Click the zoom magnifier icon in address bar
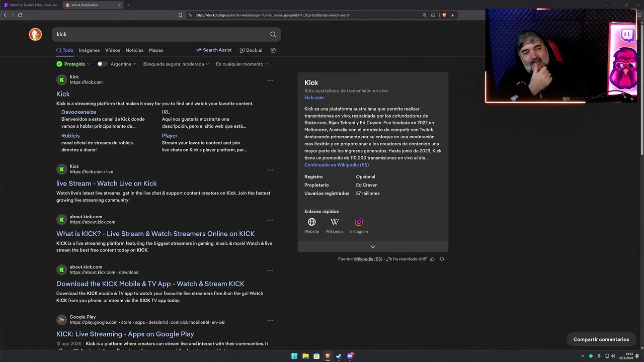 pyautogui.click(x=425, y=15)
